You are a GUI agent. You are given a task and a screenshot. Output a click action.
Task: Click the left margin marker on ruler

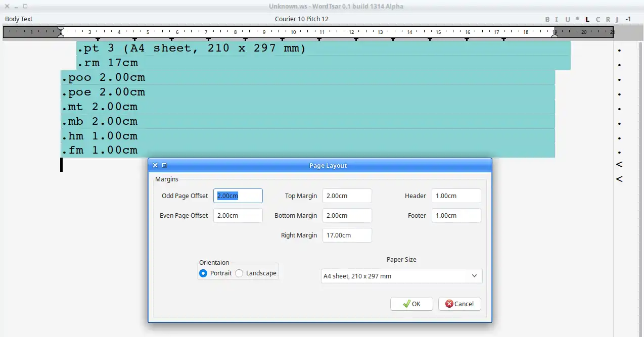pos(61,32)
